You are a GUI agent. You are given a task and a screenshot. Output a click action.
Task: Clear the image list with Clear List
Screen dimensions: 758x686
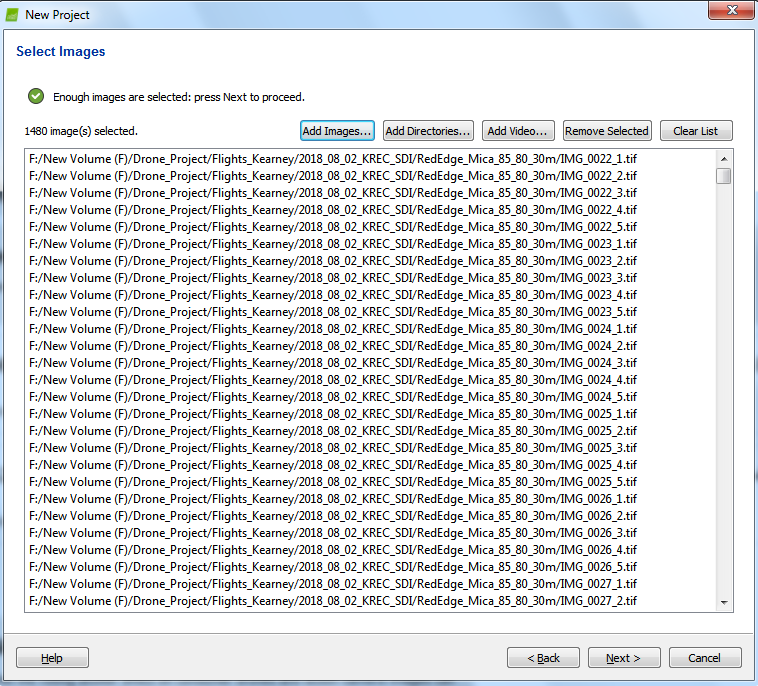696,131
